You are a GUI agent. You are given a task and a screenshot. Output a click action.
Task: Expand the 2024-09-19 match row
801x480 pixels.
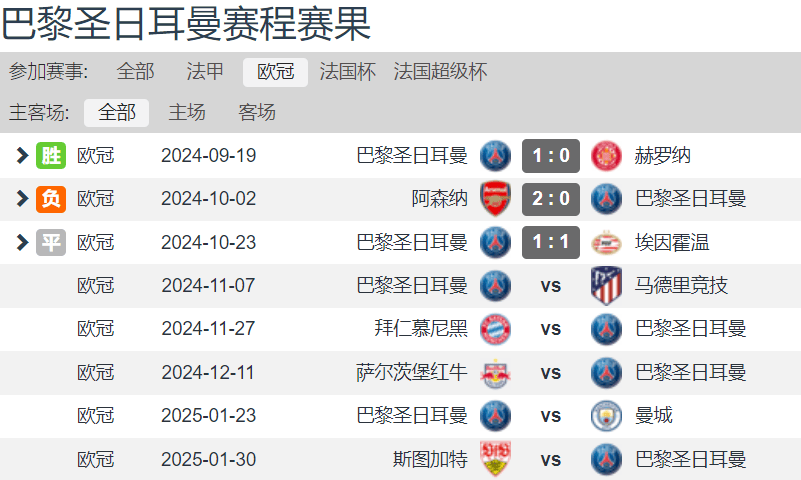pos(22,155)
